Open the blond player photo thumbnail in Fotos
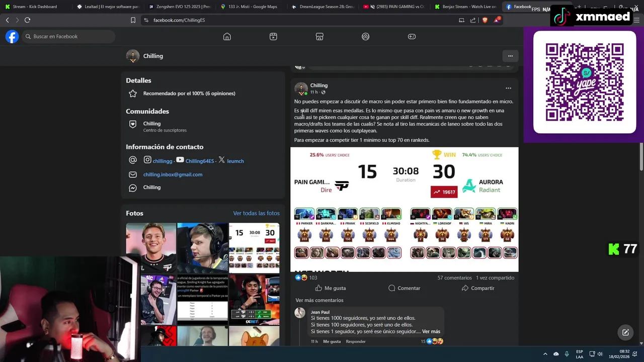This screenshot has width=644, height=362. click(151, 248)
